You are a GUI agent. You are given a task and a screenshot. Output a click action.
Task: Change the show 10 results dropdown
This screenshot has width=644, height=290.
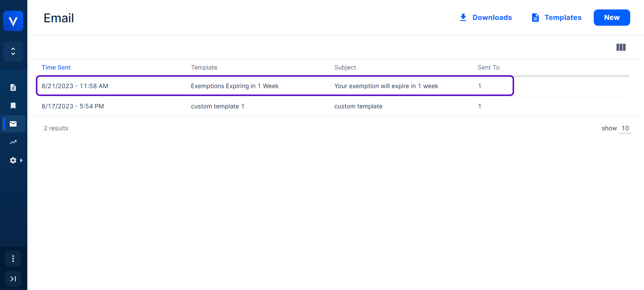625,128
